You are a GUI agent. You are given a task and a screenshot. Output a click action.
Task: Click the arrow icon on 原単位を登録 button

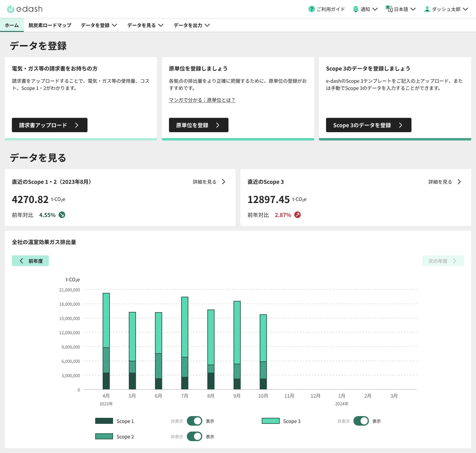(x=218, y=125)
